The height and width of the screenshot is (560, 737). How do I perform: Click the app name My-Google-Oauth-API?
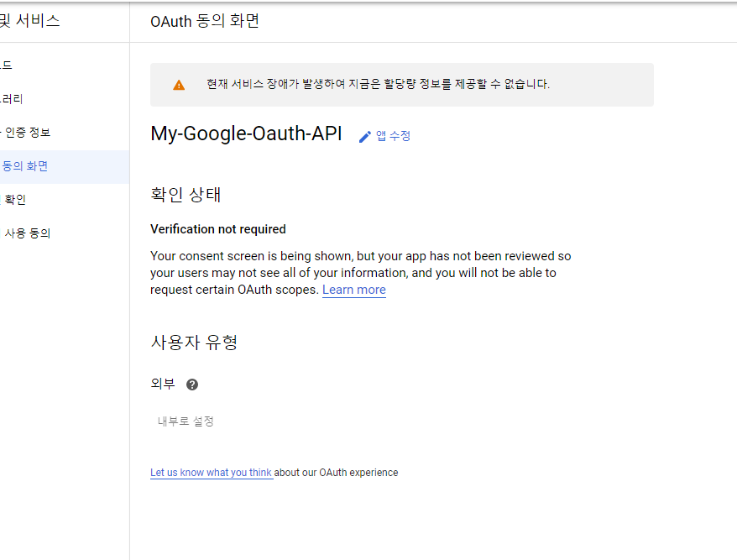coord(246,133)
